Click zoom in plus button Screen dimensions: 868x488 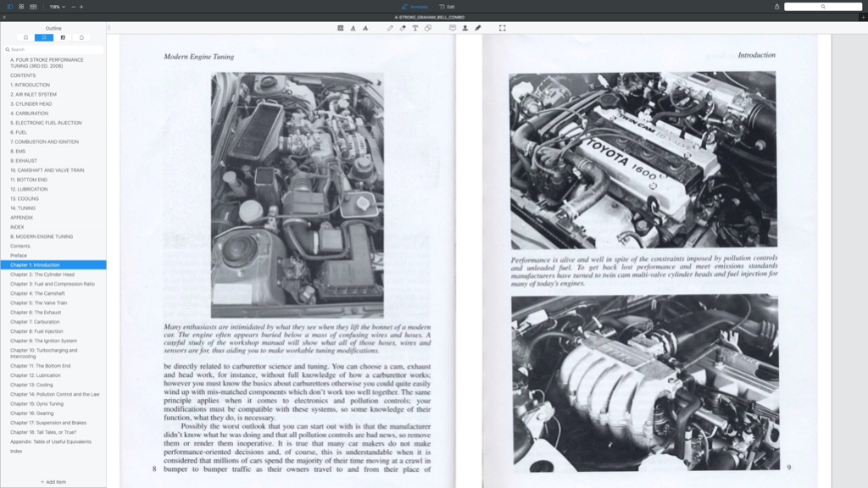click(x=81, y=7)
